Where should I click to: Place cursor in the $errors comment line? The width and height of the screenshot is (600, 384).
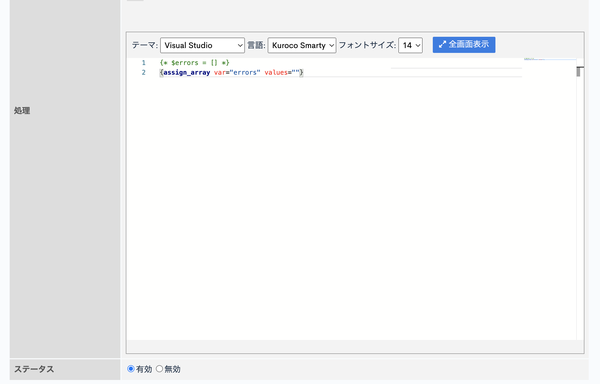pos(194,62)
